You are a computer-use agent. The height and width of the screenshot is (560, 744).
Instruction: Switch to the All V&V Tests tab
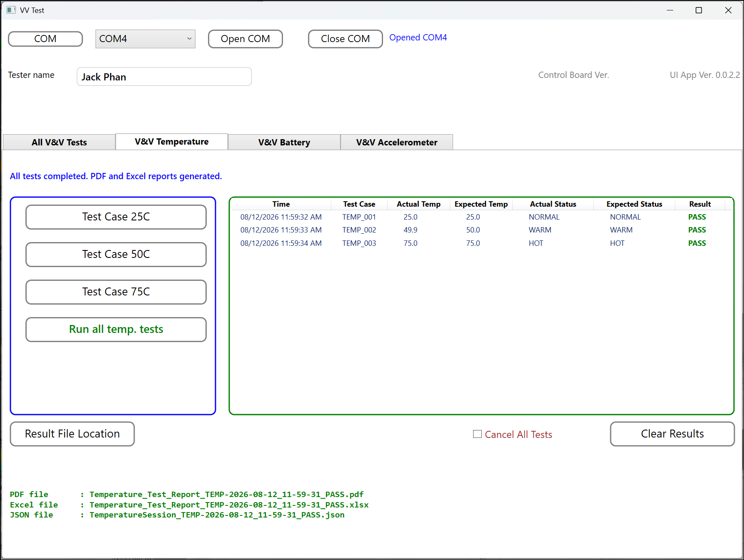pyautogui.click(x=59, y=142)
